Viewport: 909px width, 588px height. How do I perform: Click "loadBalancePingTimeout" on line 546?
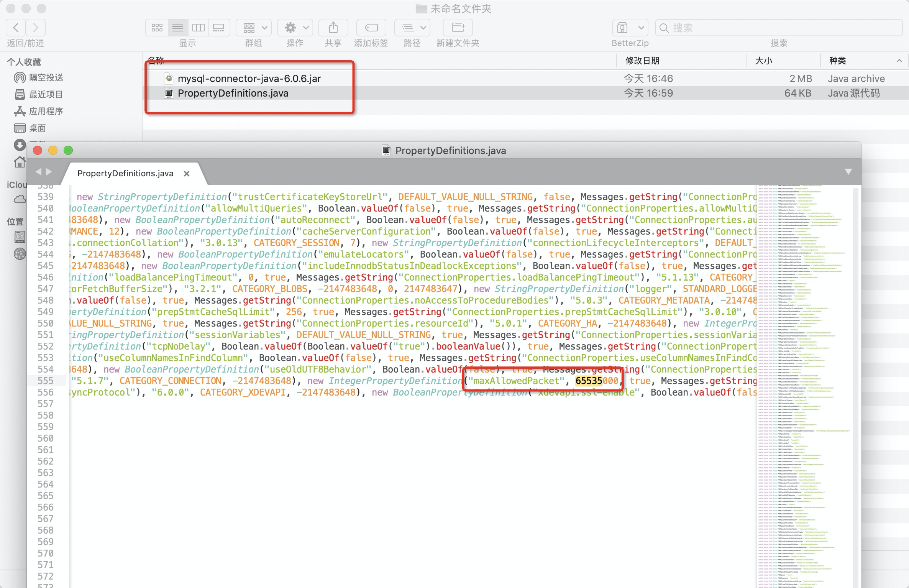click(x=174, y=278)
